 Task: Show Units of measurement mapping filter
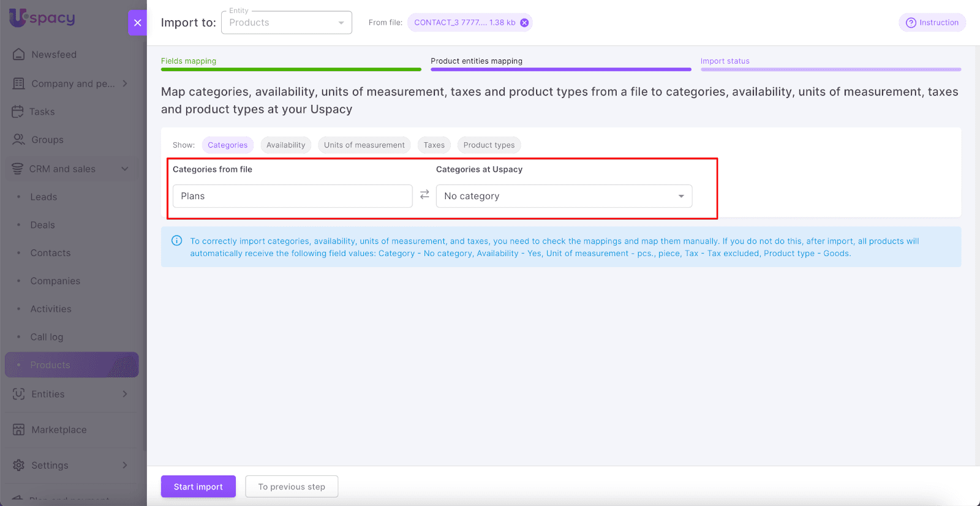tap(364, 145)
